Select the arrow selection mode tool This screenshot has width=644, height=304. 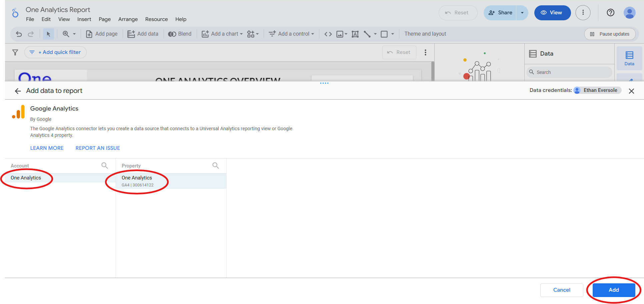48,34
